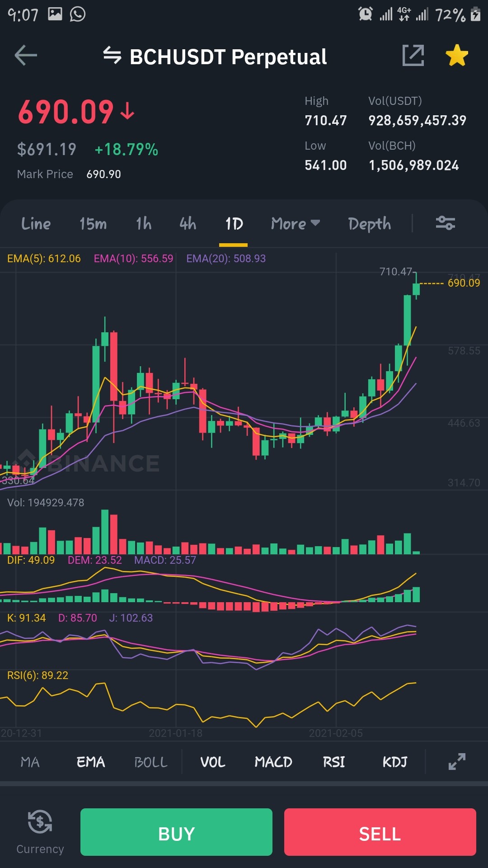Tap the back arrow icon
The height and width of the screenshot is (868, 488).
(26, 56)
